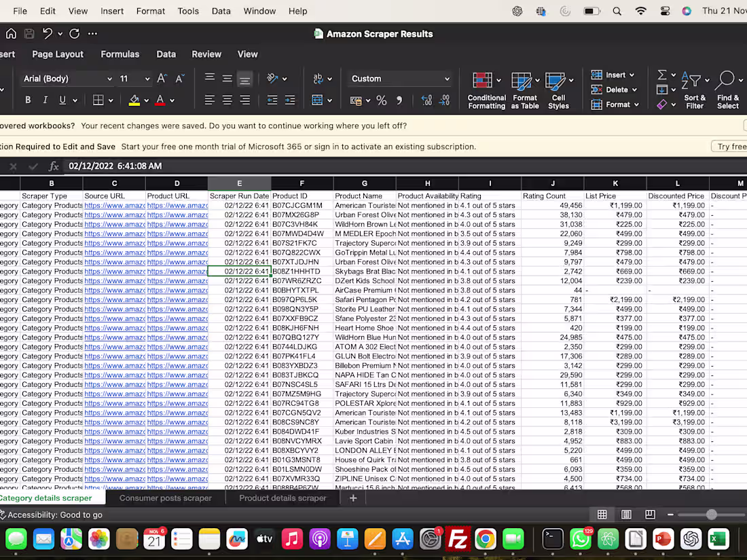Decrease decimal places
Viewport: 747px width, 560px height.
tap(446, 100)
